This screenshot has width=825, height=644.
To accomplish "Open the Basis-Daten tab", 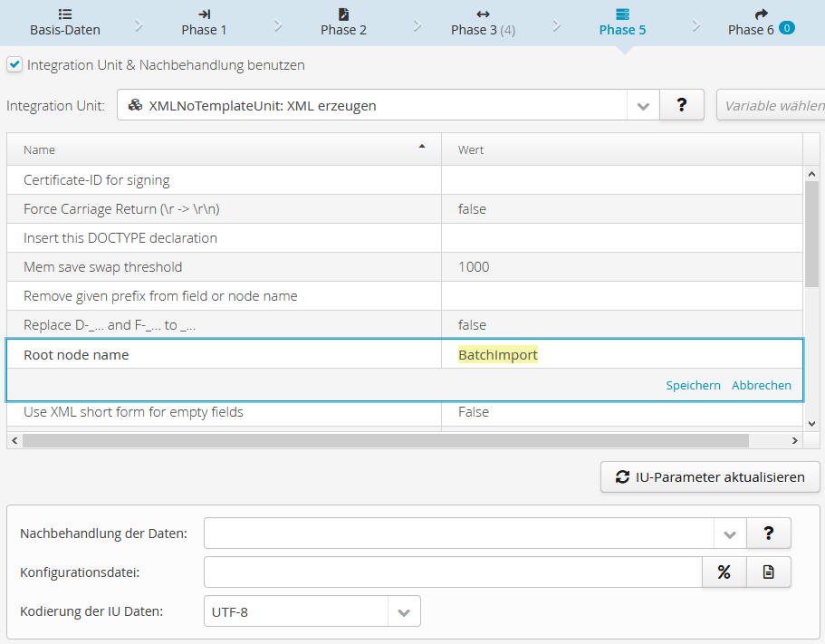I will coord(64,23).
